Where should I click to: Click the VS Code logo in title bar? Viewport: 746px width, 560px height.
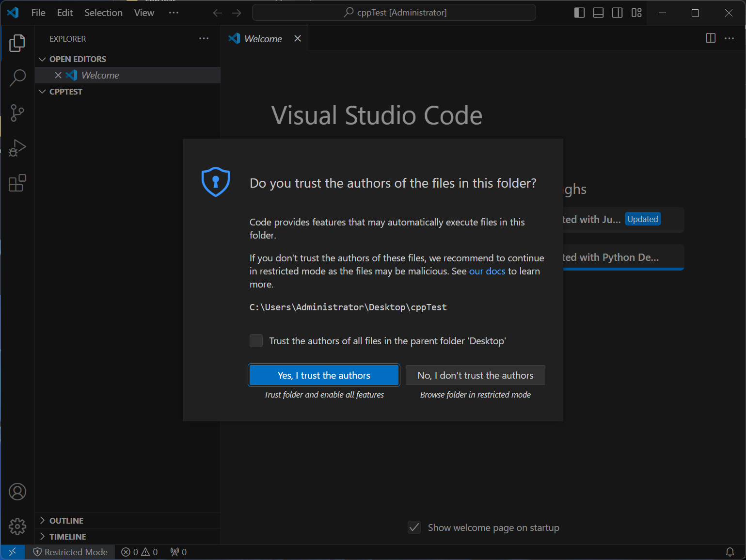[13, 13]
